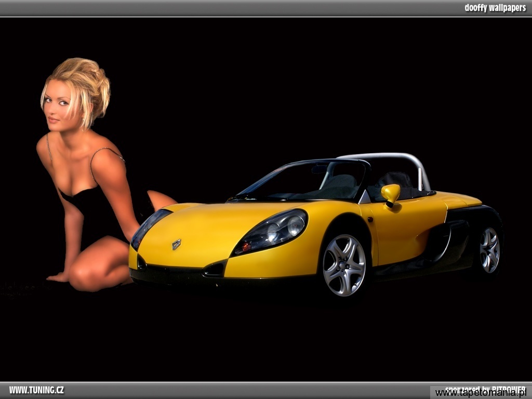Click the silver roll bar behind seats
The height and width of the screenshot is (399, 532).
[395, 157]
